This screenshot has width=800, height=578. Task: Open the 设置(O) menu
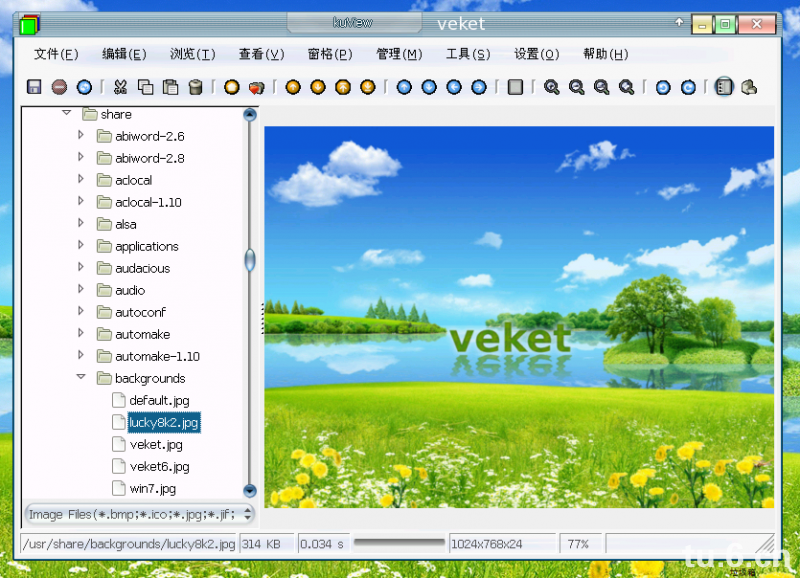[537, 54]
